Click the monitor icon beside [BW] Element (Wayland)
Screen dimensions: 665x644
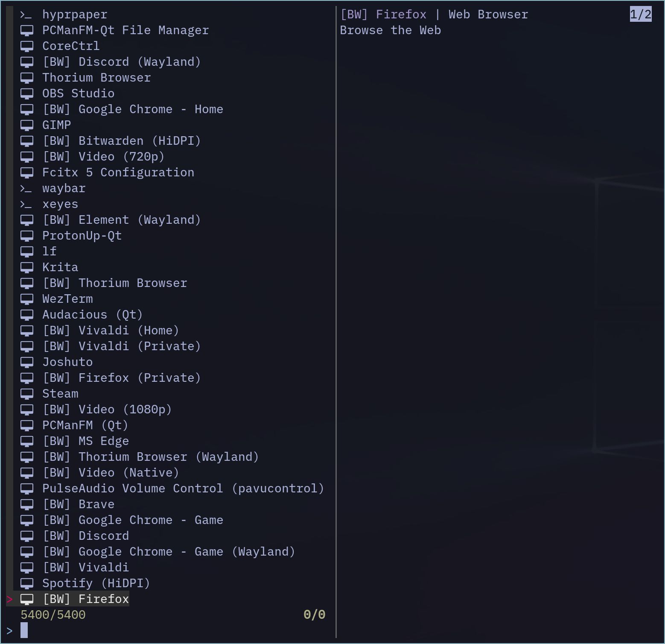click(27, 220)
